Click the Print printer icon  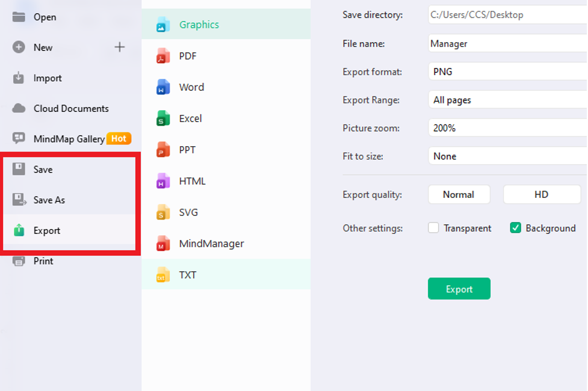coord(19,261)
